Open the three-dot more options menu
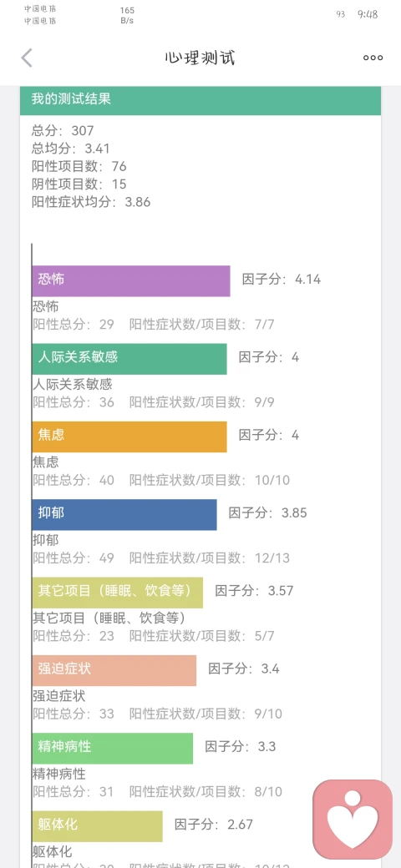This screenshot has width=401, height=868. (x=373, y=58)
